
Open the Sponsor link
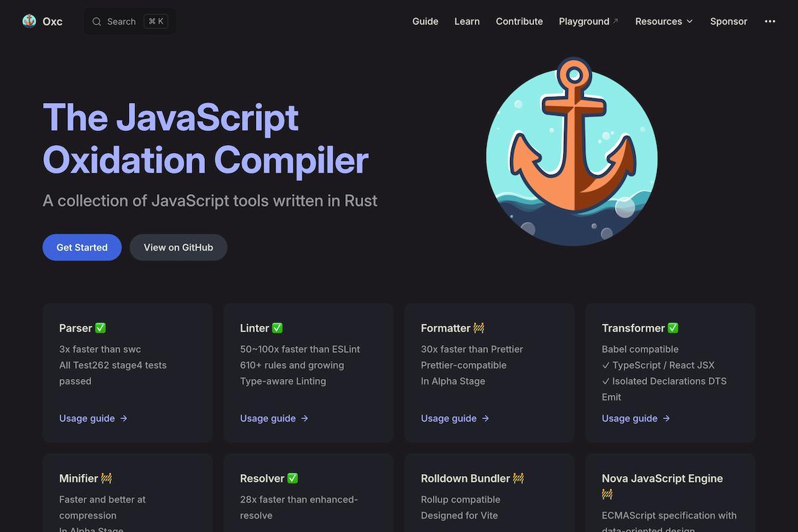[728, 21]
